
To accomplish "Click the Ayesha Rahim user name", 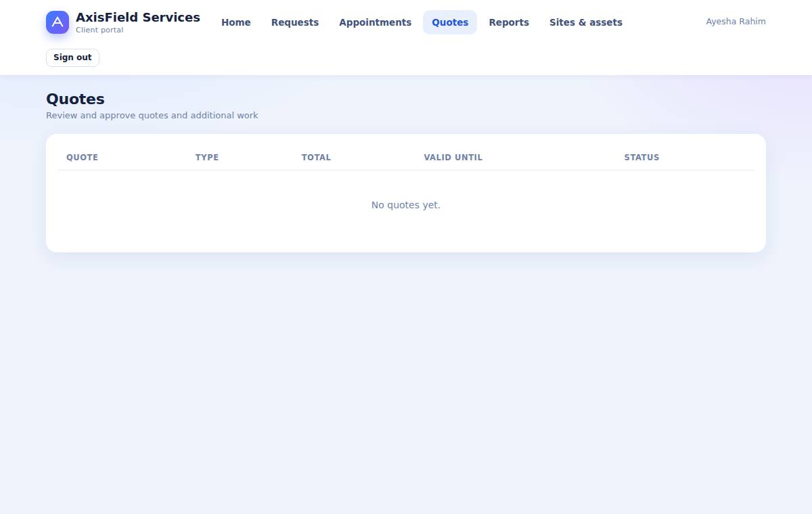I will 736,22.
